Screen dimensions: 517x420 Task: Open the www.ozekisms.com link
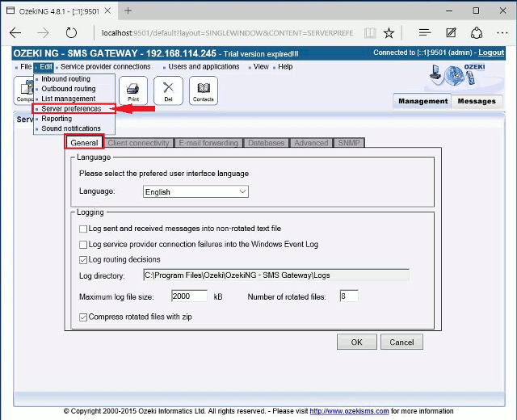[x=349, y=411]
